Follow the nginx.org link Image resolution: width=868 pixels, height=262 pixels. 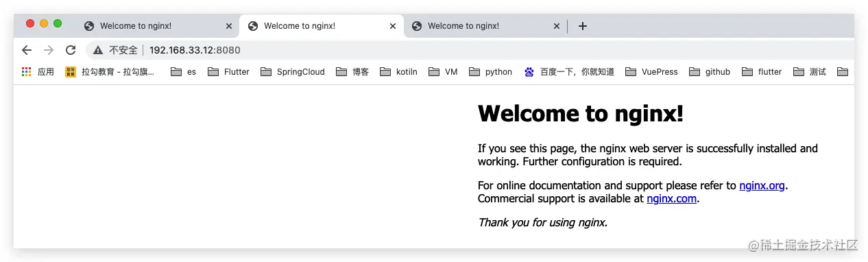click(x=762, y=185)
